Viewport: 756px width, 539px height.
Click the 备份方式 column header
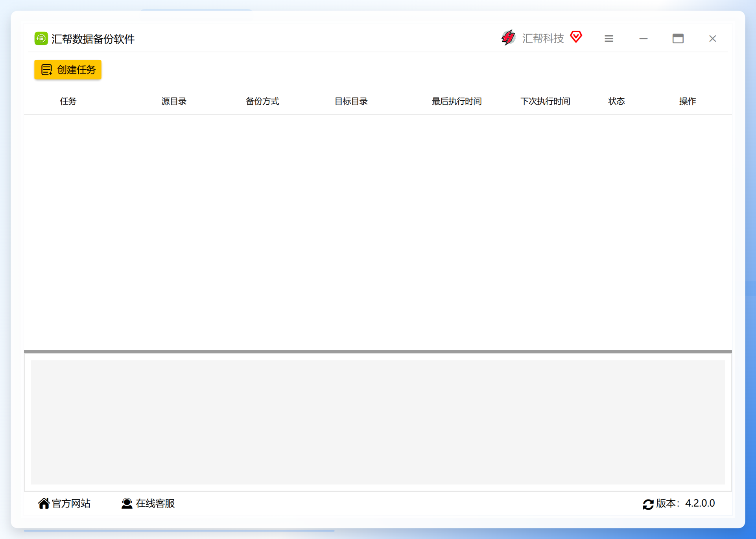click(262, 101)
